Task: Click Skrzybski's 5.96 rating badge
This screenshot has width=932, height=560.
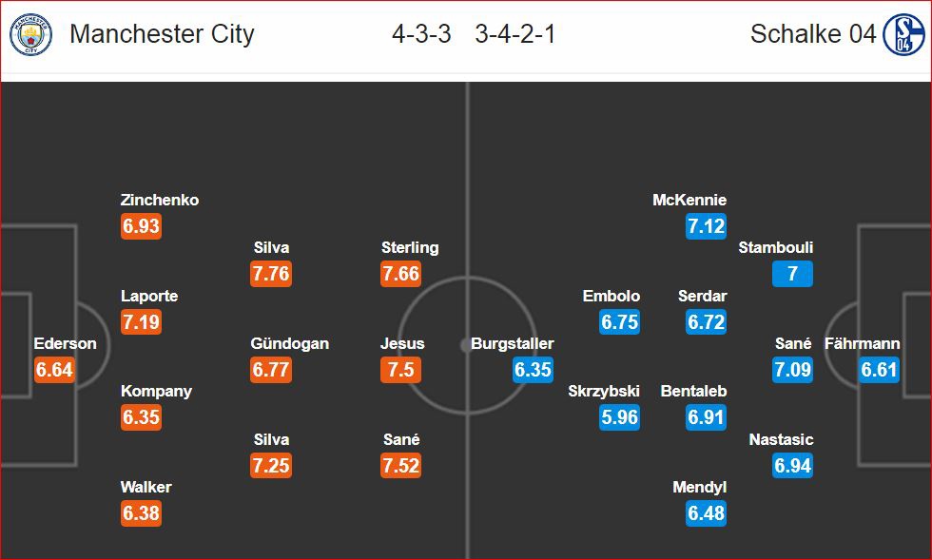Action: pos(619,416)
